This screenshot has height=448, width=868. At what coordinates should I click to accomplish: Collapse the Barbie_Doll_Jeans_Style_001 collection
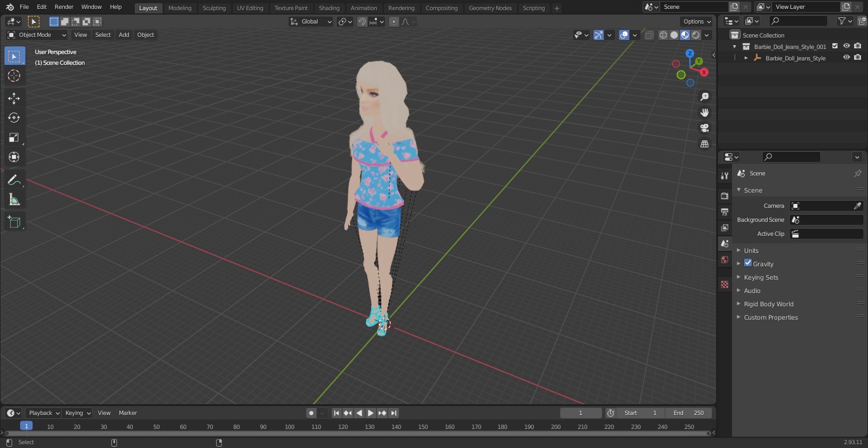pyautogui.click(x=735, y=46)
